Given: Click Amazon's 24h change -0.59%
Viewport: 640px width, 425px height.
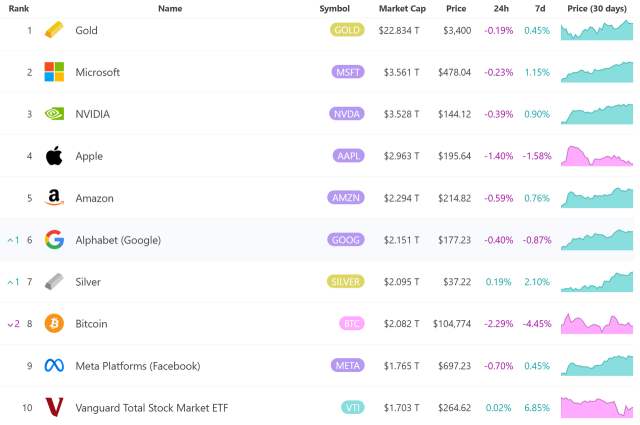Looking at the screenshot, I should [x=498, y=198].
